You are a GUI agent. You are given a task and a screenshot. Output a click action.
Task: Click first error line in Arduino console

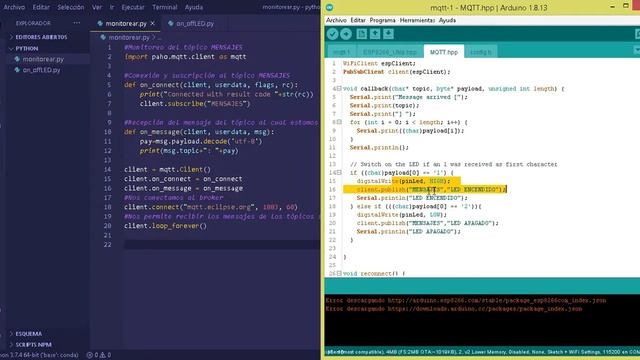click(466, 300)
